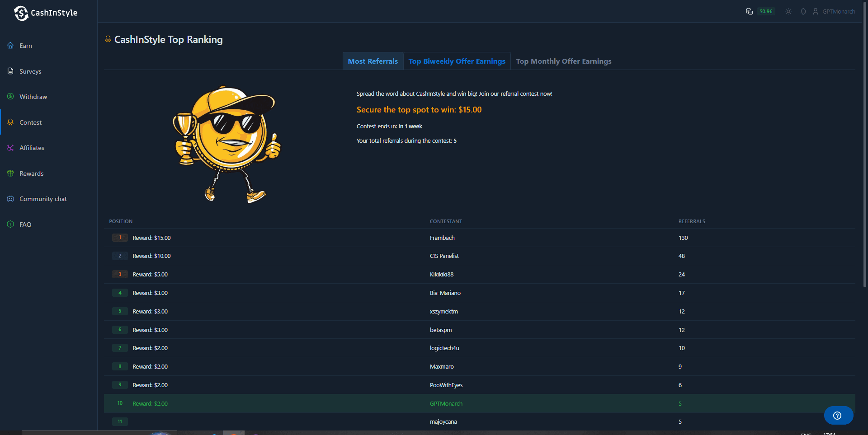Click the Earn house icon

click(x=10, y=45)
